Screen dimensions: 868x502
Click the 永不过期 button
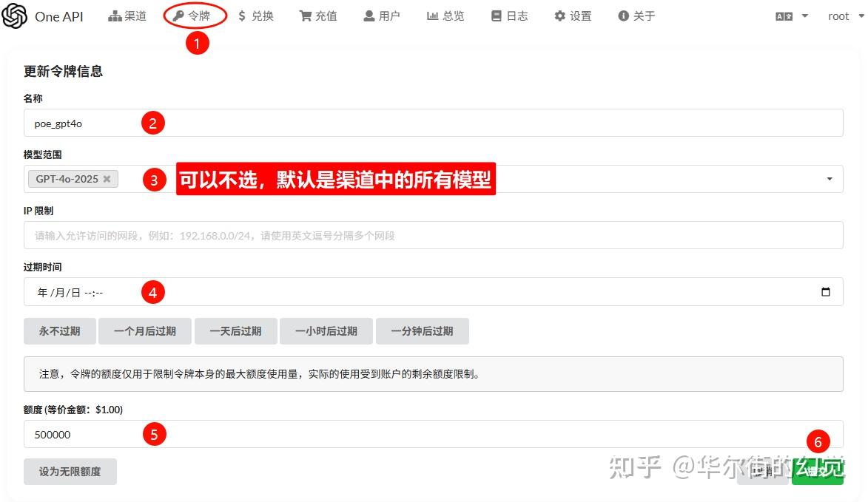(59, 330)
